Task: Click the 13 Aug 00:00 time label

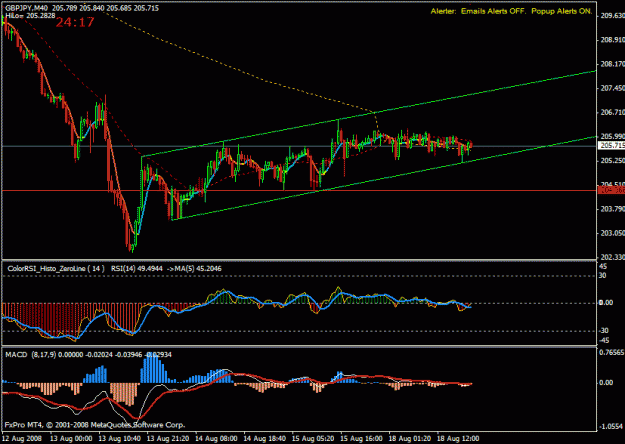Action: point(71,438)
